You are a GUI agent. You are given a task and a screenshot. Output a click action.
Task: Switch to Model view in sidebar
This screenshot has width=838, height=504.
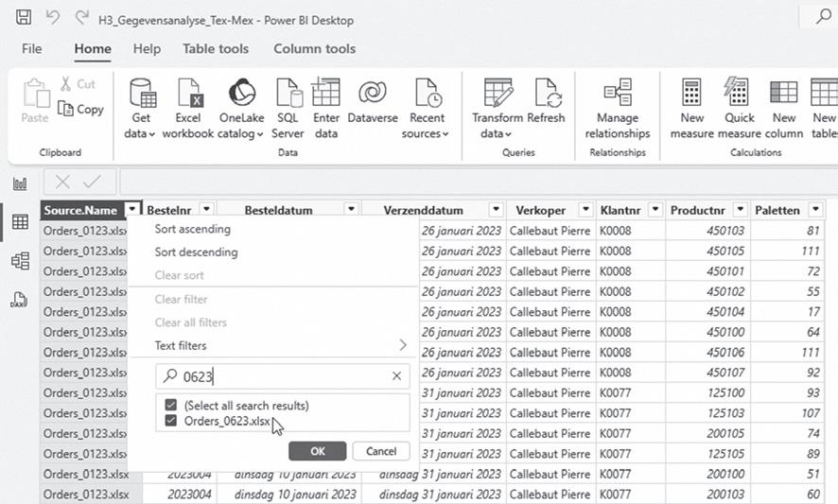(20, 261)
